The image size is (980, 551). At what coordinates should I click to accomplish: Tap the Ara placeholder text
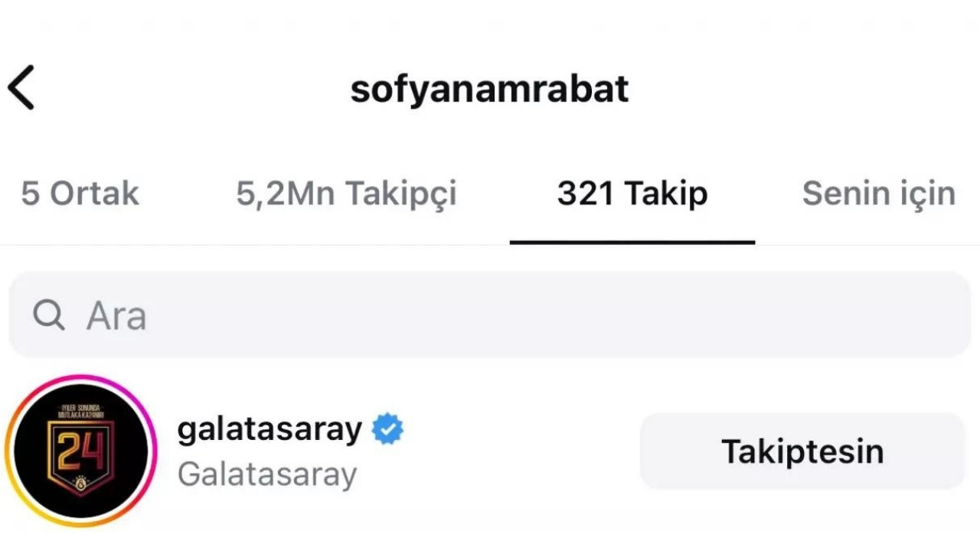(x=116, y=315)
